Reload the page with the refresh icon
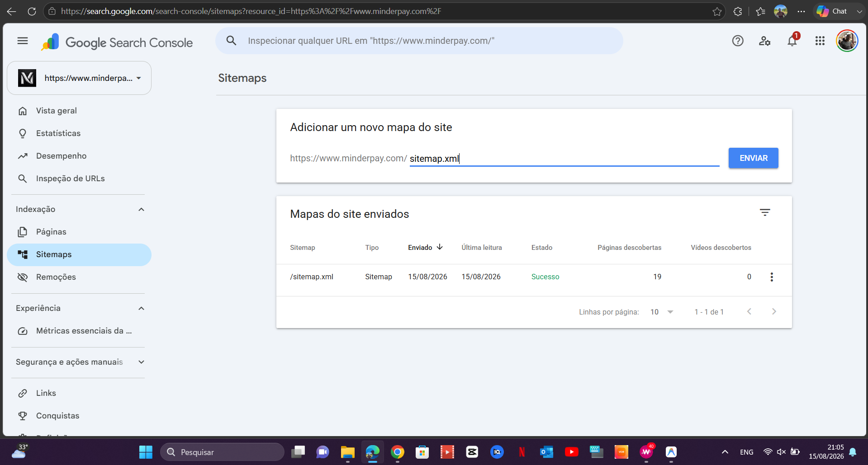The width and height of the screenshot is (868, 465). (32, 11)
